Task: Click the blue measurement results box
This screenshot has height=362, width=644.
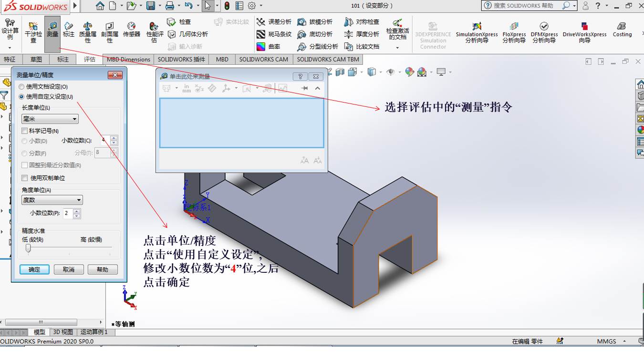Action: (x=242, y=123)
